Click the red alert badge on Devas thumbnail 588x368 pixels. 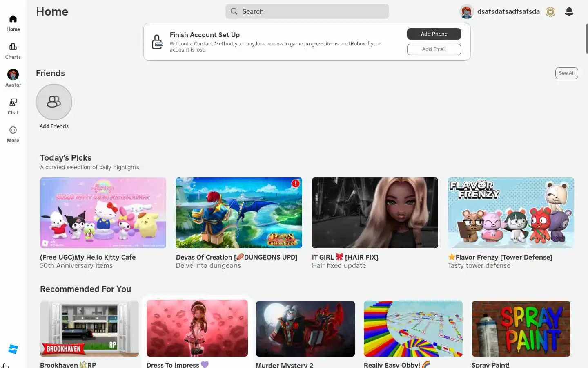(x=296, y=184)
